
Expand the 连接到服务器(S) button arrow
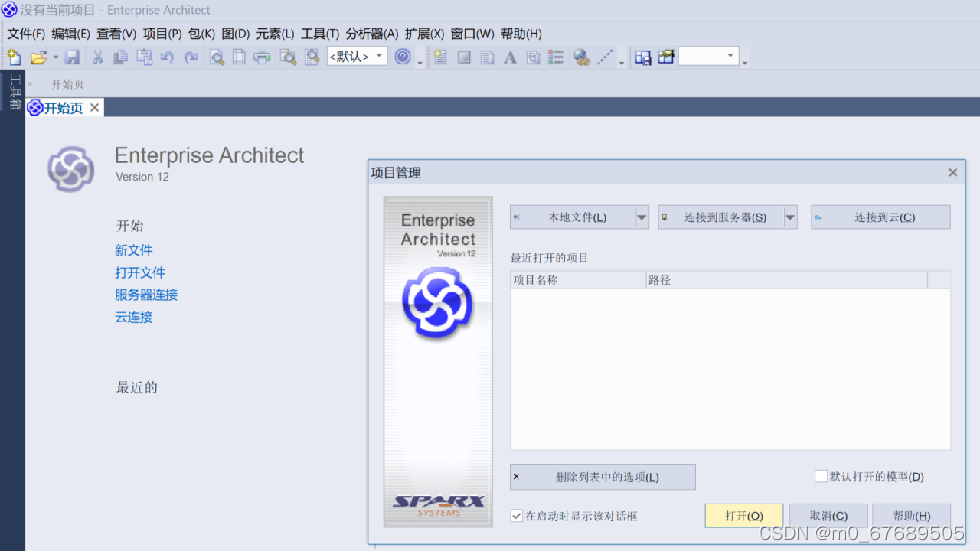pos(790,218)
